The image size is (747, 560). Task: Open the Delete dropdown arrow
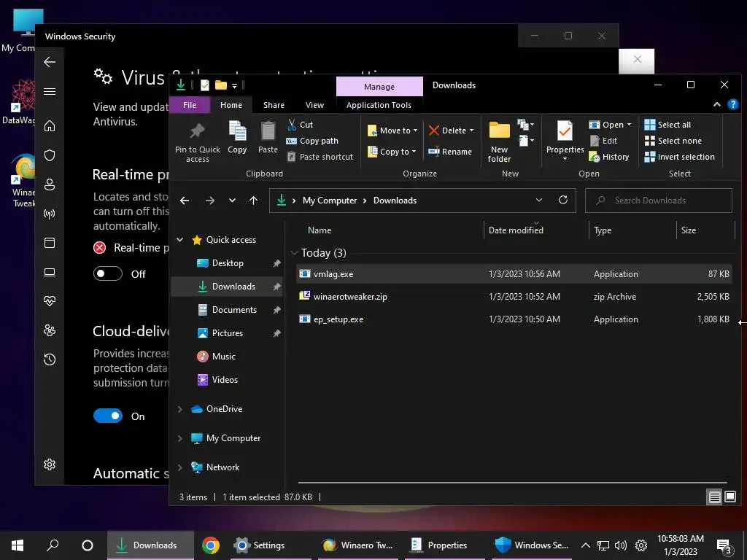tap(472, 131)
